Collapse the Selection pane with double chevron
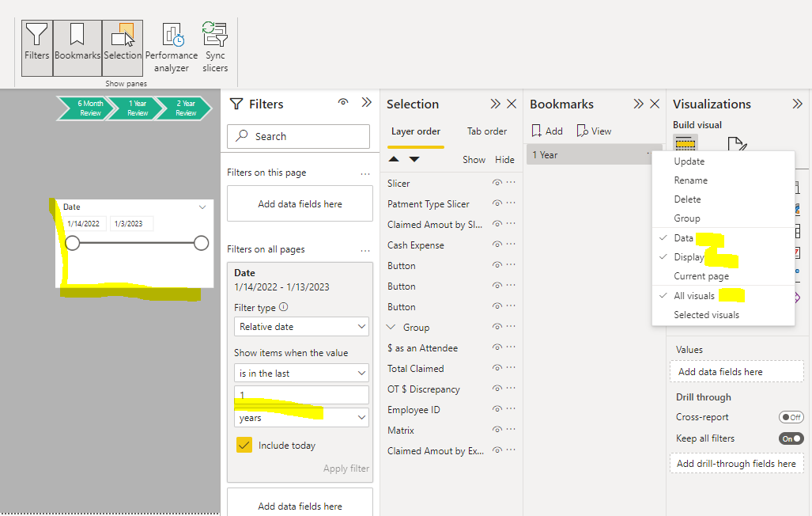 pos(496,104)
